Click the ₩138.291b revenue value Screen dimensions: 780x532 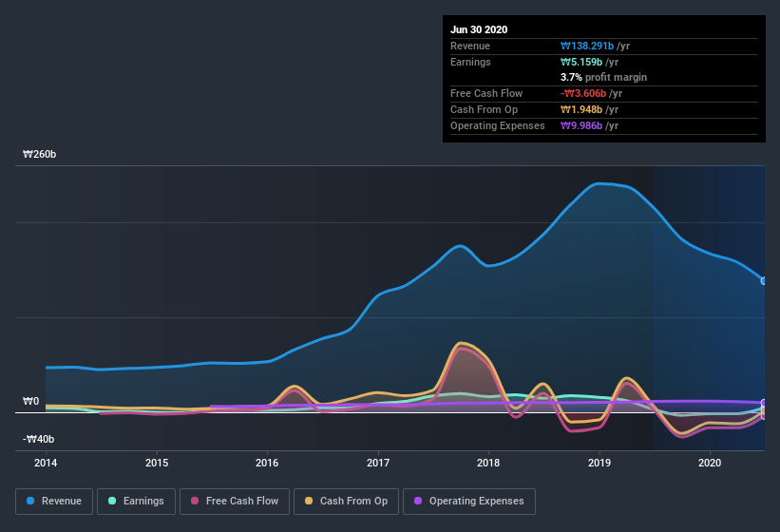coord(587,46)
